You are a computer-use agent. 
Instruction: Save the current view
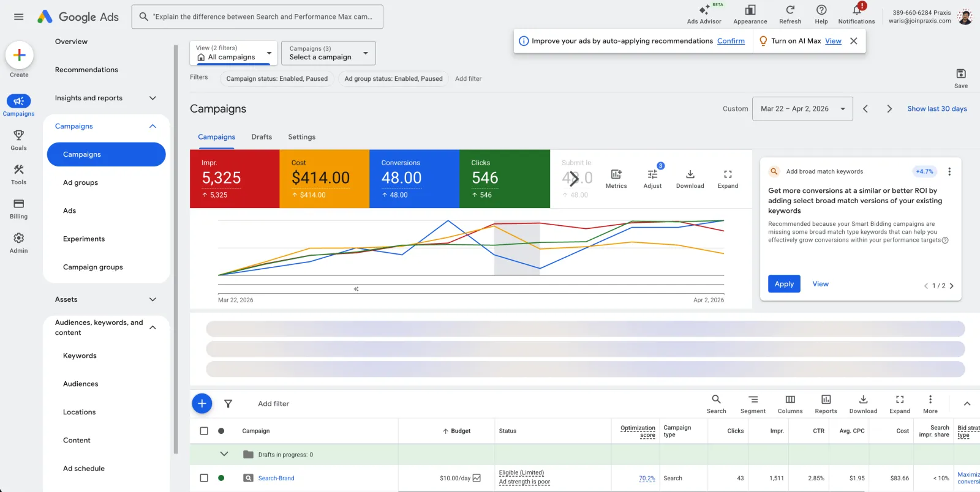[x=961, y=78]
